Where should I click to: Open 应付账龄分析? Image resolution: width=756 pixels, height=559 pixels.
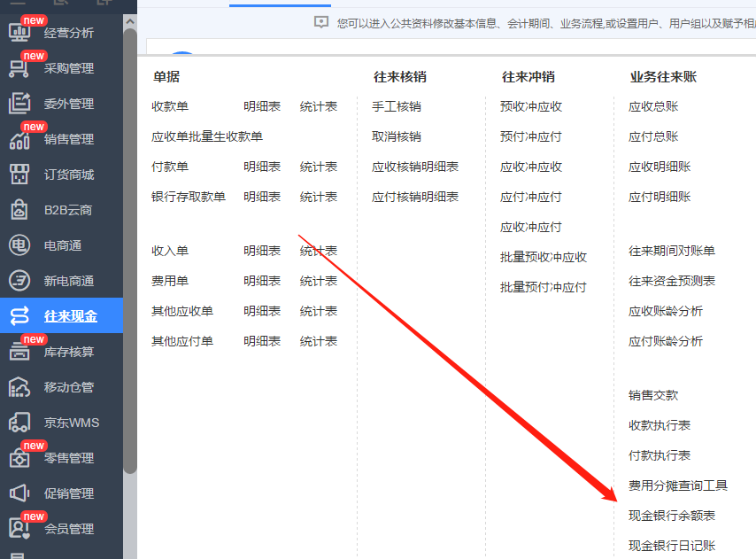[666, 341]
